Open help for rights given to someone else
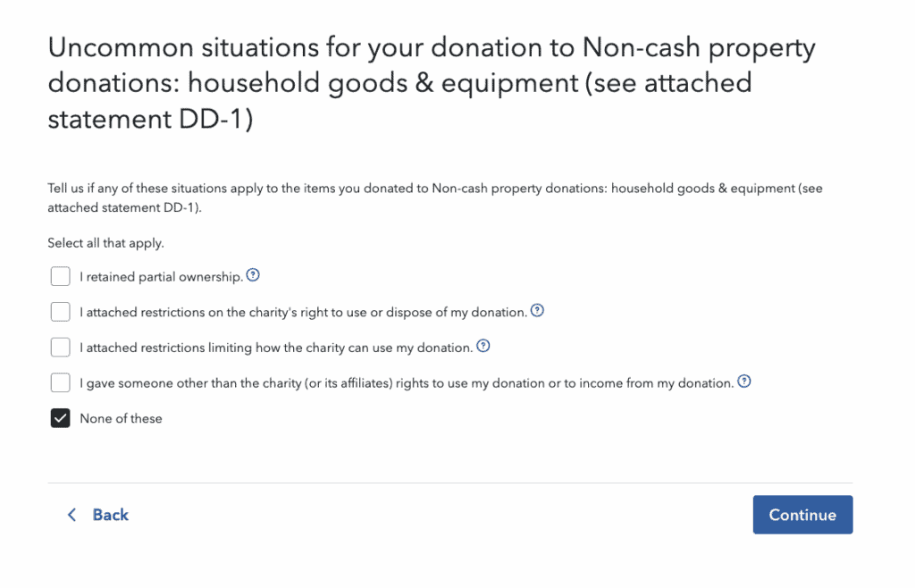The image size is (915, 588). pyautogui.click(x=743, y=382)
